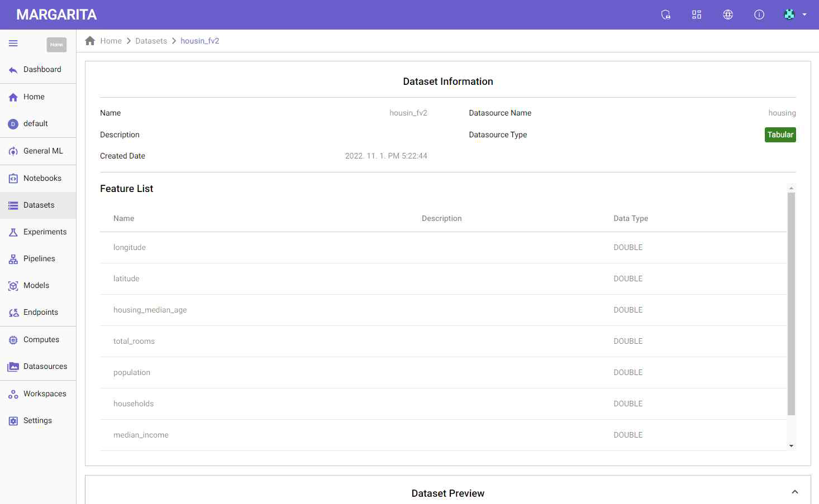Image resolution: width=819 pixels, height=504 pixels.
Task: Click the globe language icon
Action: 728,15
